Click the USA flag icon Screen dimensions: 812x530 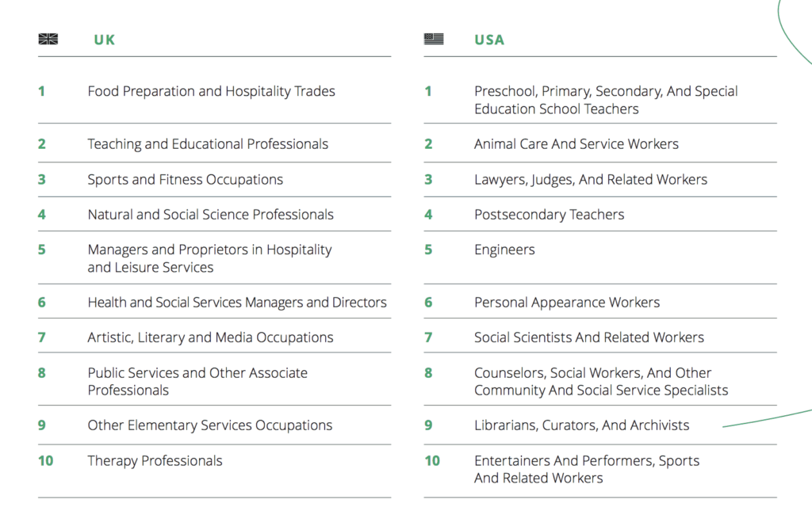pyautogui.click(x=434, y=39)
